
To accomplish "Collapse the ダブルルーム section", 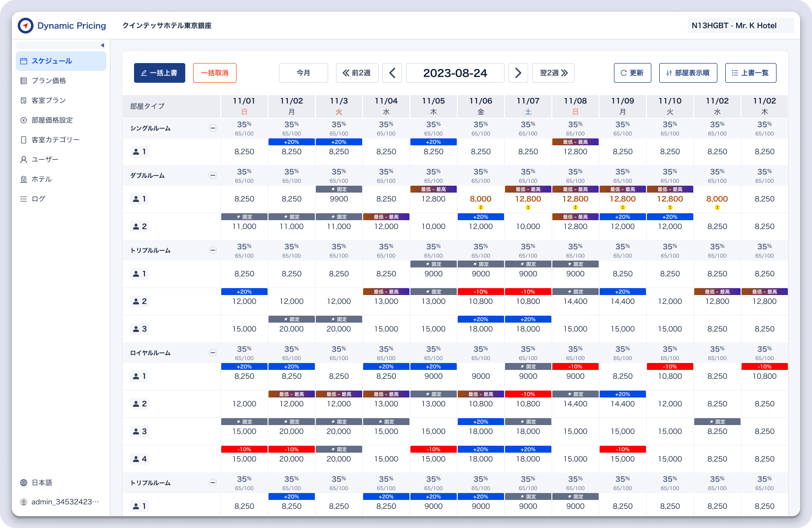I will point(213,175).
